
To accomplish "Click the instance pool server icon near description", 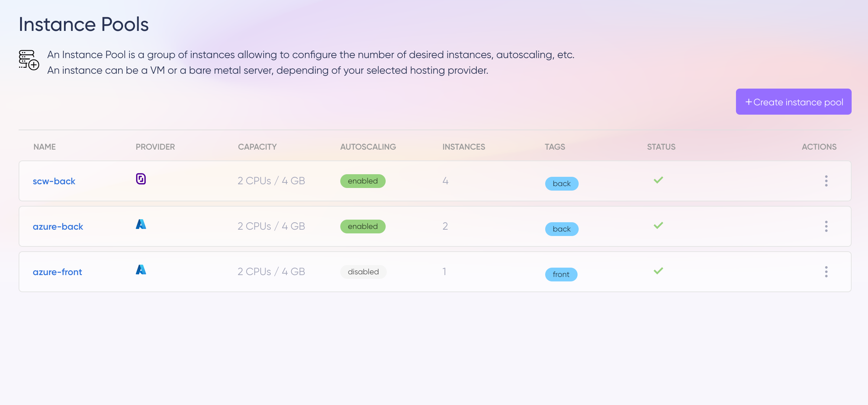I will click(29, 60).
